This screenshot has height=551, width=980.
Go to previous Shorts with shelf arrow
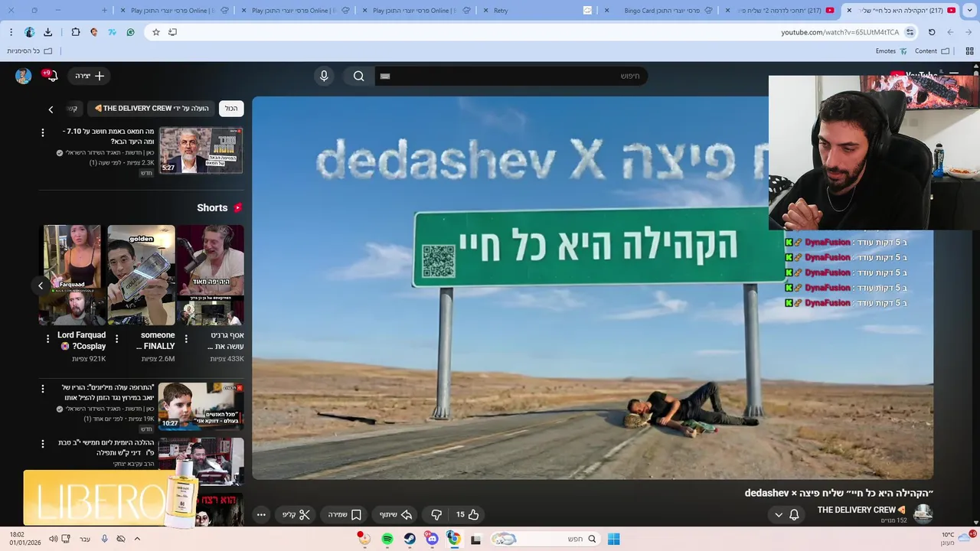point(41,285)
